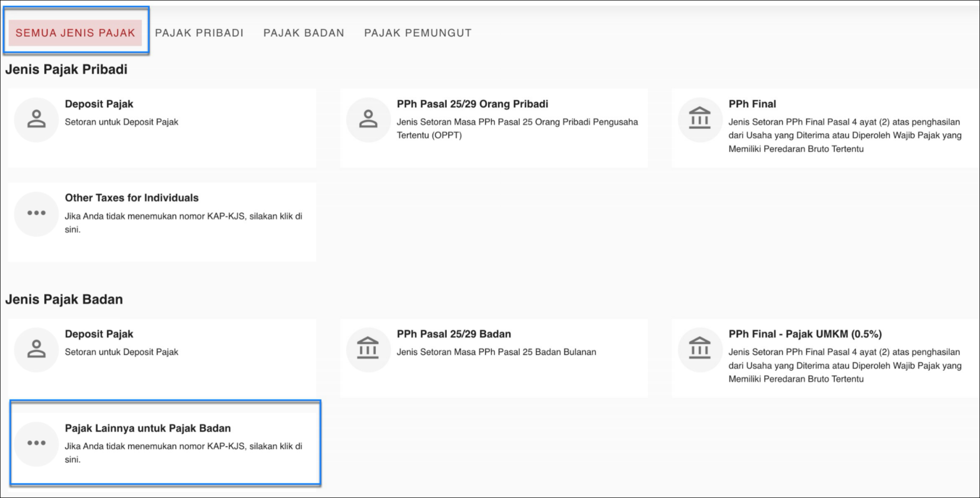Click KAP-KJS description in Pajak Lainnya untuk Pajak Badan

point(183,453)
